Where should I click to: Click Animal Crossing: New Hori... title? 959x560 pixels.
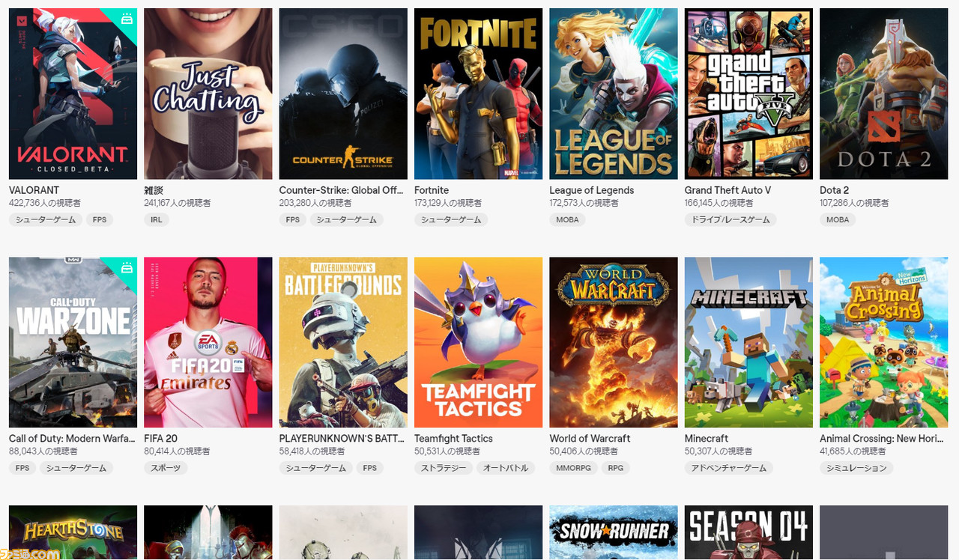(x=883, y=439)
